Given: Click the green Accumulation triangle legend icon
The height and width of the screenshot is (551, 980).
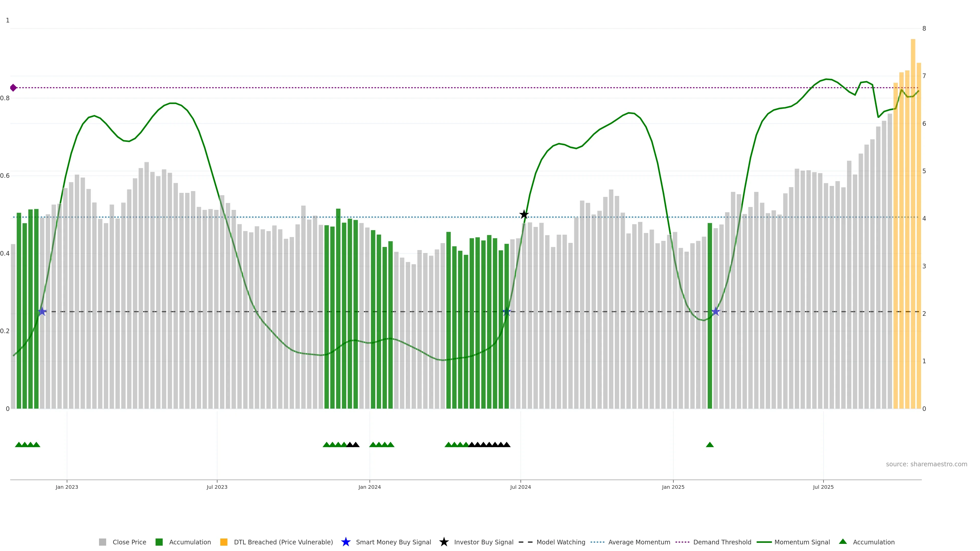Looking at the screenshot, I should (843, 542).
